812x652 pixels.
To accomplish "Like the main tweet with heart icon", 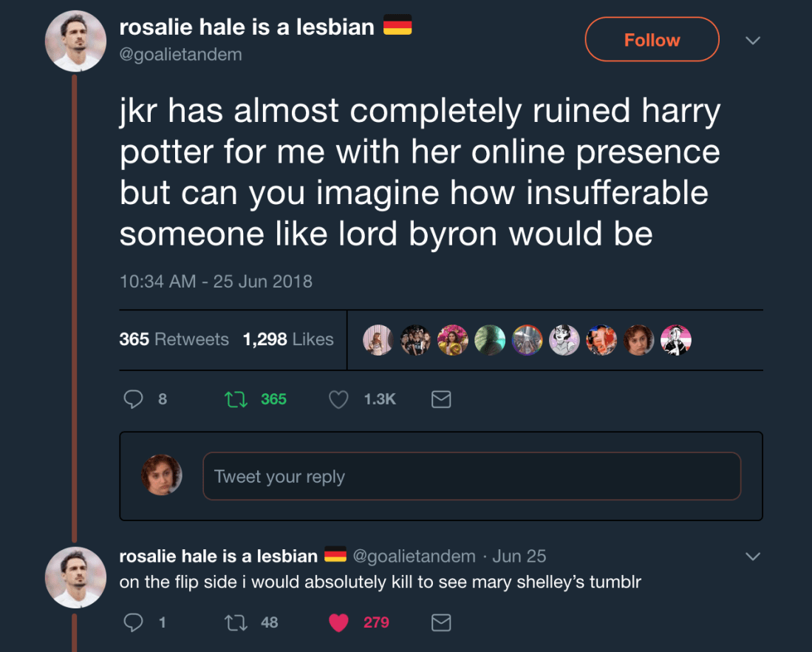I will (338, 399).
